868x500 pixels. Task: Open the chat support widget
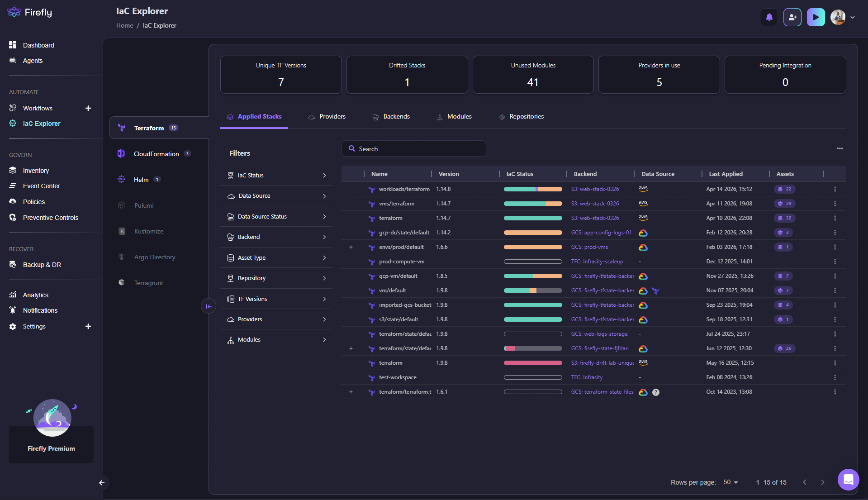click(x=848, y=480)
